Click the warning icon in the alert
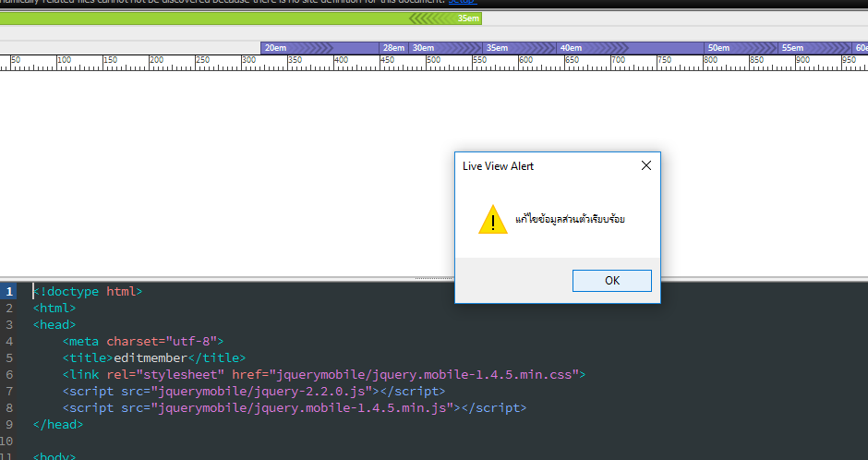Screen dimensions: 868x460 [x=493, y=219]
